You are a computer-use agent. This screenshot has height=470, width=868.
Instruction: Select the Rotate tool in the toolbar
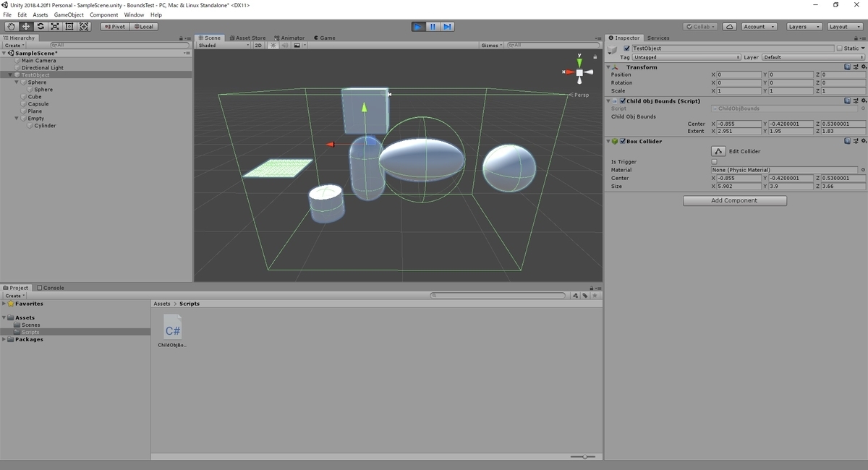41,27
